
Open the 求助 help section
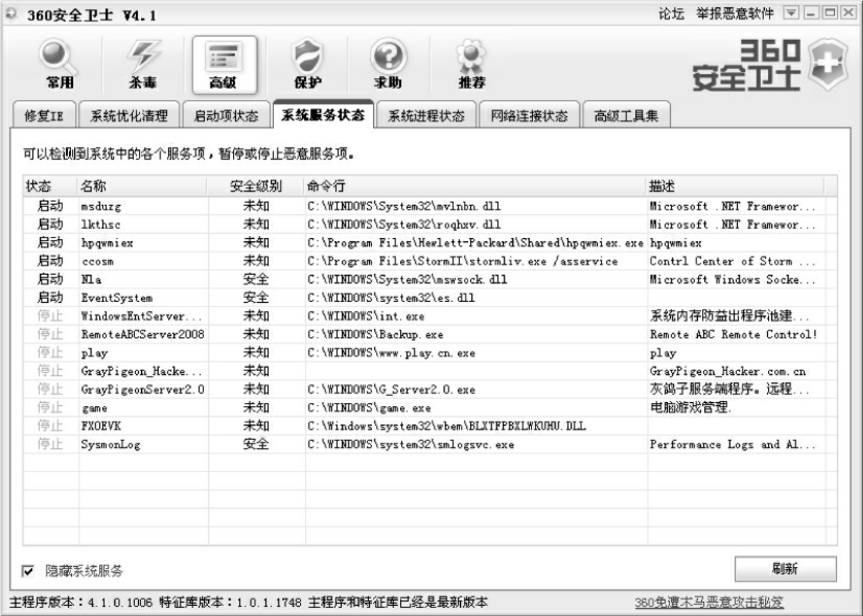pos(388,65)
